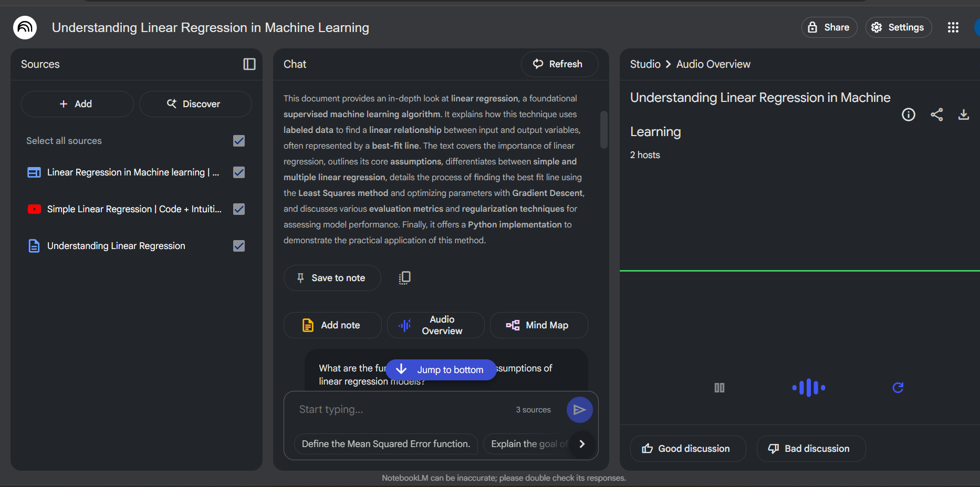
Task: Open the Mind Map option
Action: click(538, 325)
